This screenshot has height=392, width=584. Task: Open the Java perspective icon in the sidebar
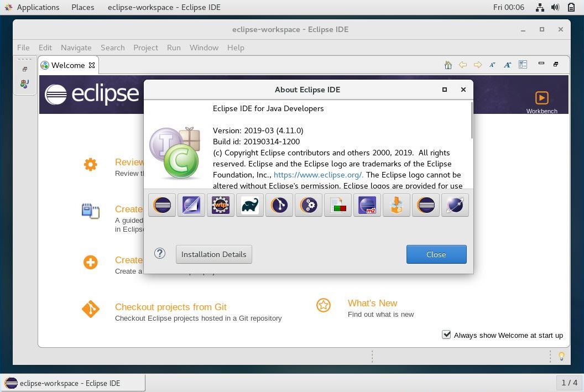[x=25, y=84]
